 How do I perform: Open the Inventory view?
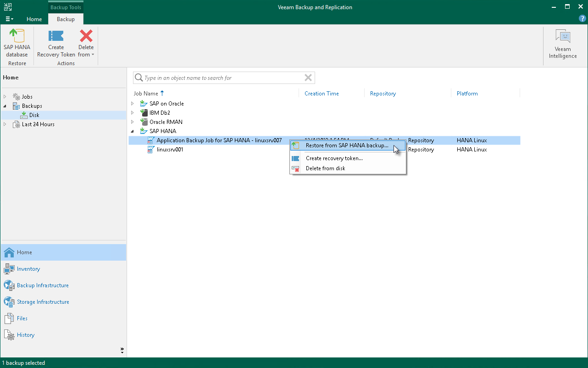click(x=63, y=269)
